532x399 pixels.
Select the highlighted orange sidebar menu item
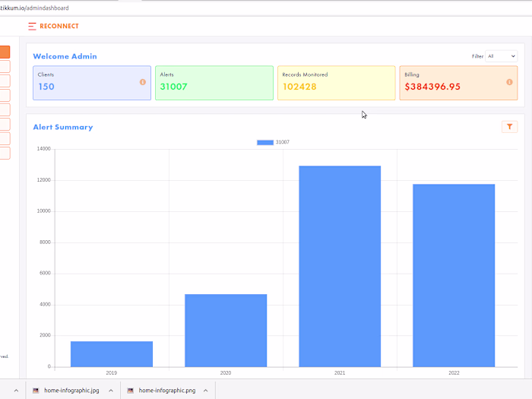pyautogui.click(x=5, y=52)
